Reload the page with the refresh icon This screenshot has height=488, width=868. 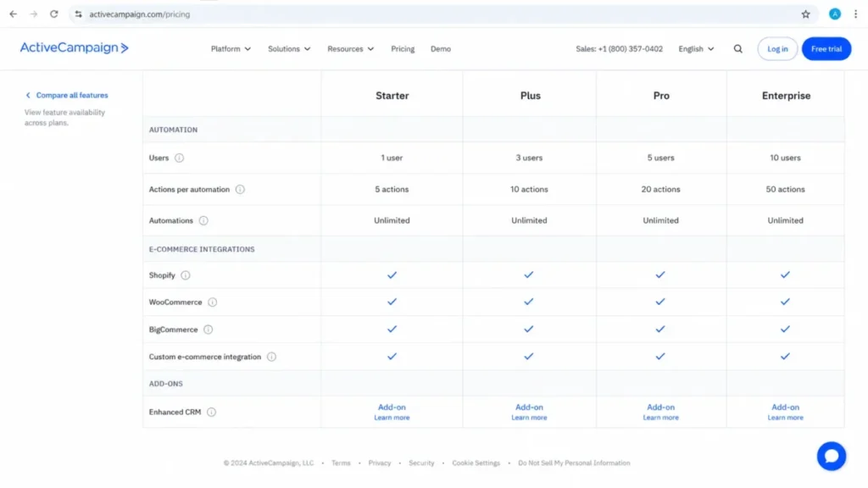(53, 14)
